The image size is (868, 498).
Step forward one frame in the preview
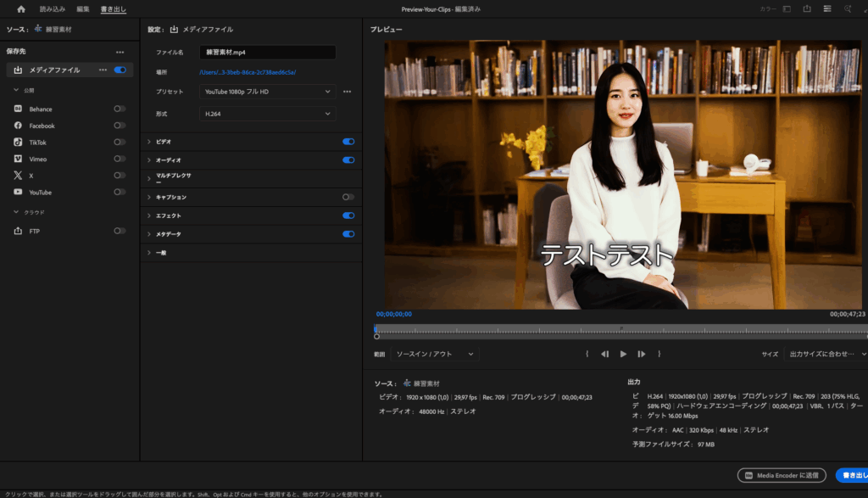[x=642, y=354]
